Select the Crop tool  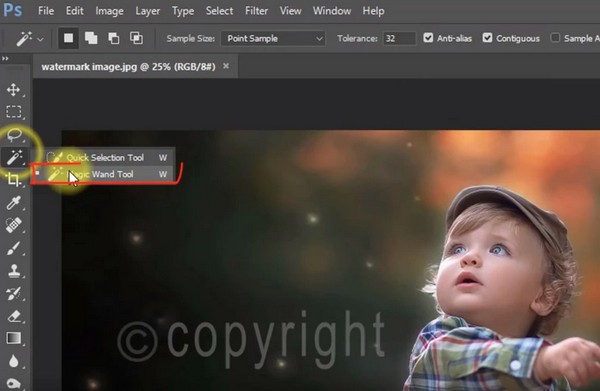point(14,179)
